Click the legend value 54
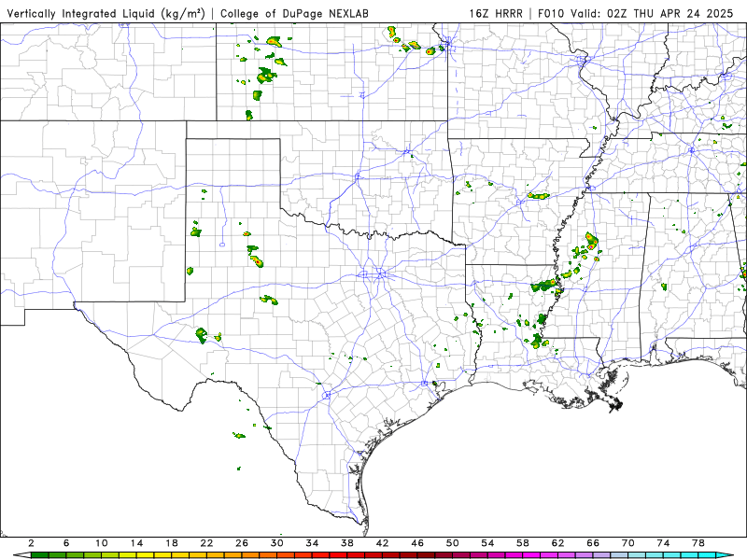 pos(487,543)
